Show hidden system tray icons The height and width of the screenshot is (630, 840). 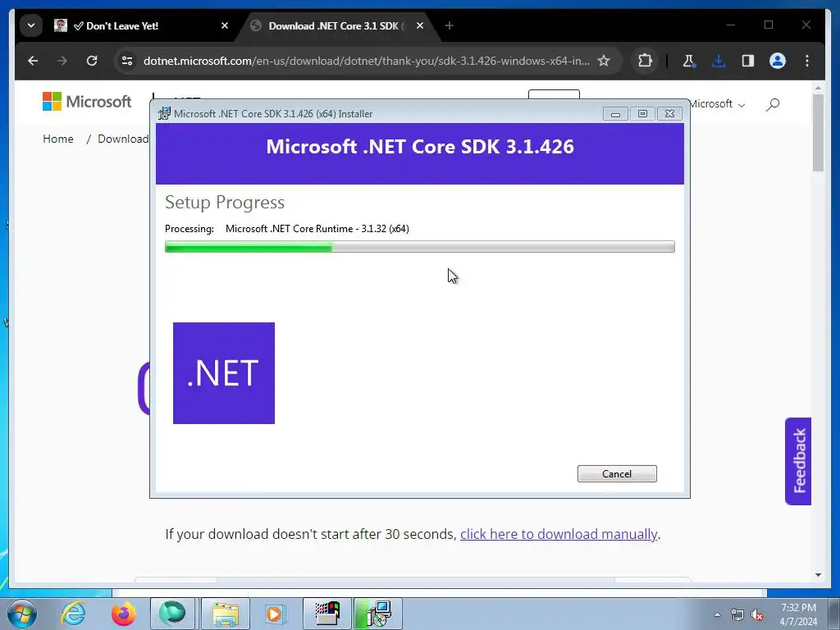[x=717, y=614]
